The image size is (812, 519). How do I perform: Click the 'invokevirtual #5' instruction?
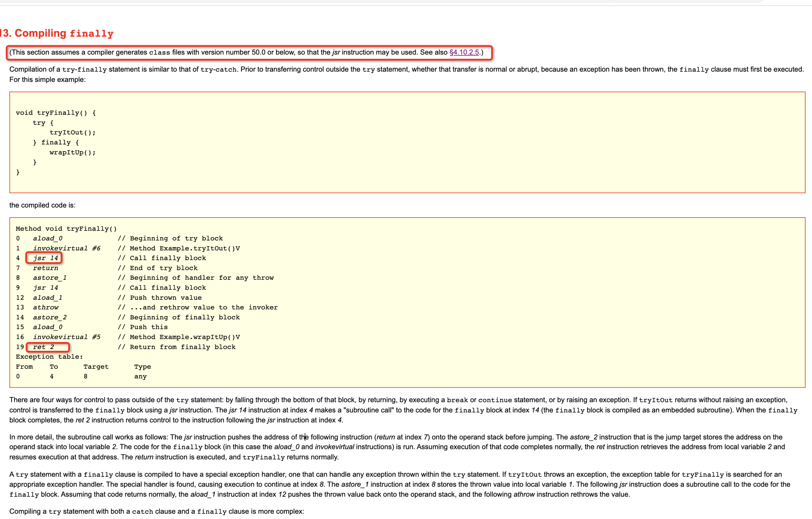pos(67,337)
